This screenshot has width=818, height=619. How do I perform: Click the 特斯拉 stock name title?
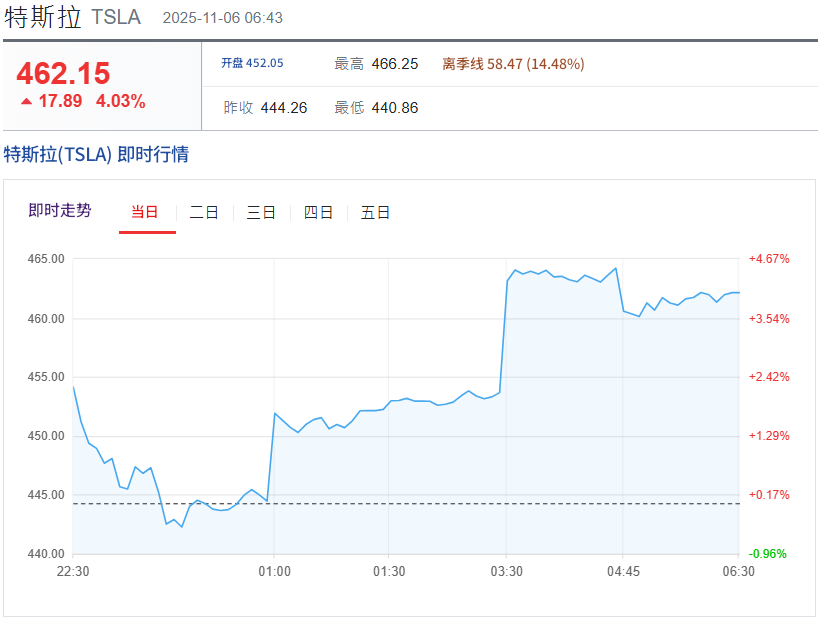click(43, 17)
